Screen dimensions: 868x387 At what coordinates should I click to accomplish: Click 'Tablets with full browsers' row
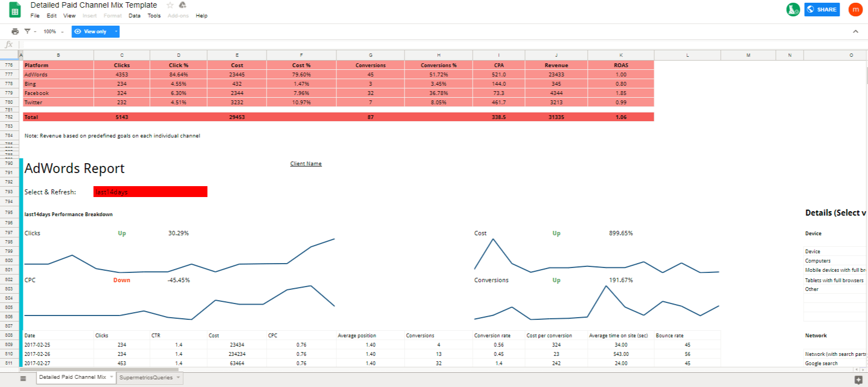pyautogui.click(x=834, y=280)
